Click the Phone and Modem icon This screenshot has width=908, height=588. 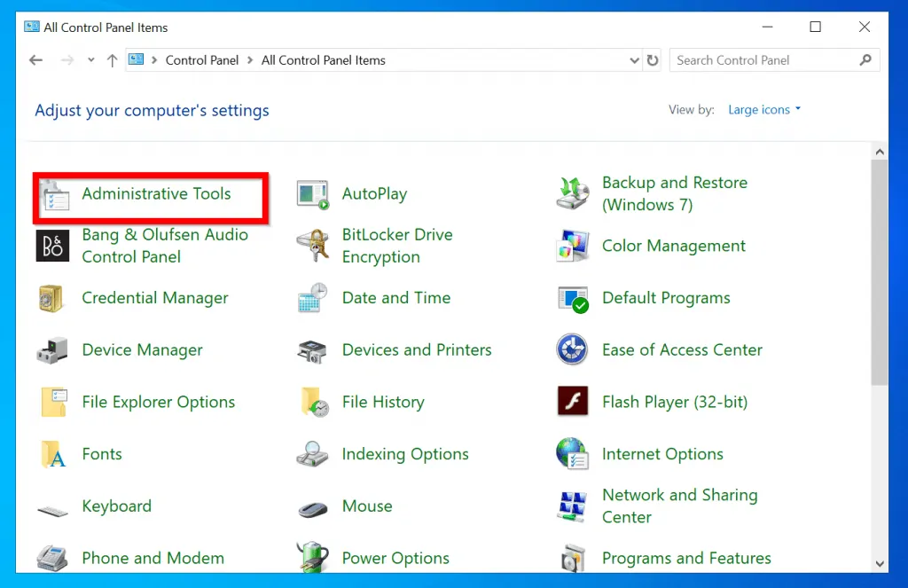[52, 559]
